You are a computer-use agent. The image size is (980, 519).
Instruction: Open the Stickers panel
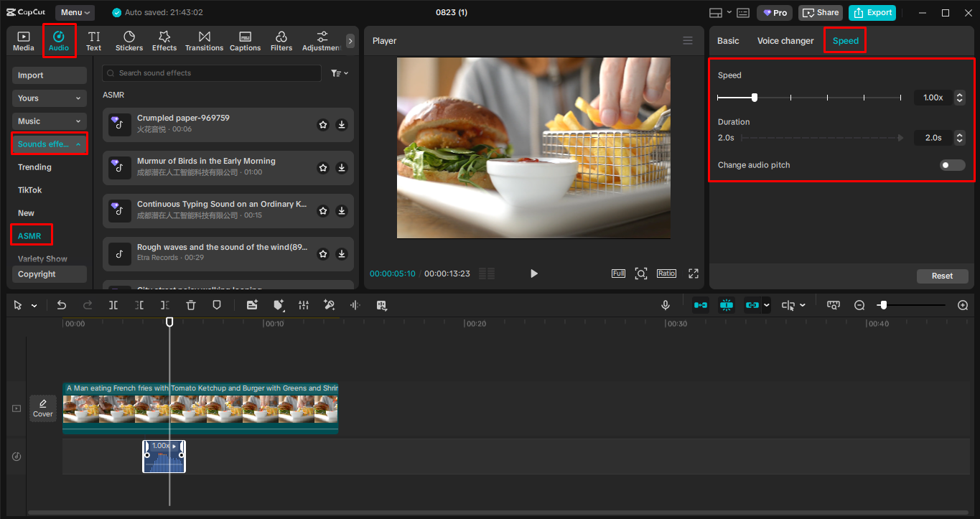[x=129, y=41]
